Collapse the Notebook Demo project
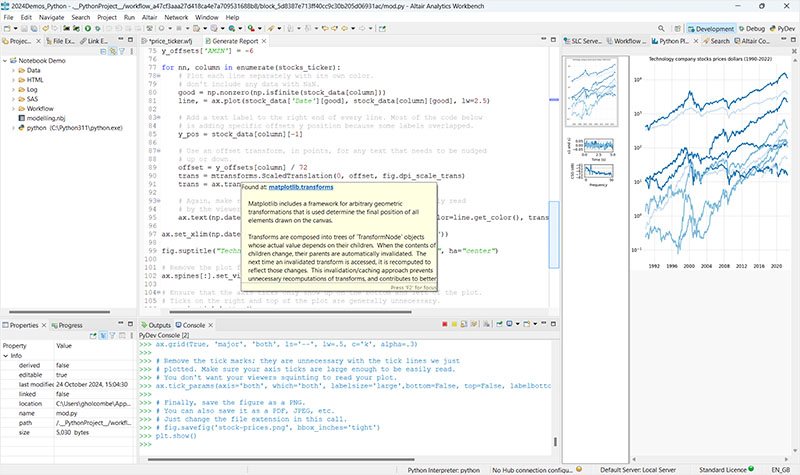Screen dimensions: 800x475 pyautogui.click(x=6, y=59)
